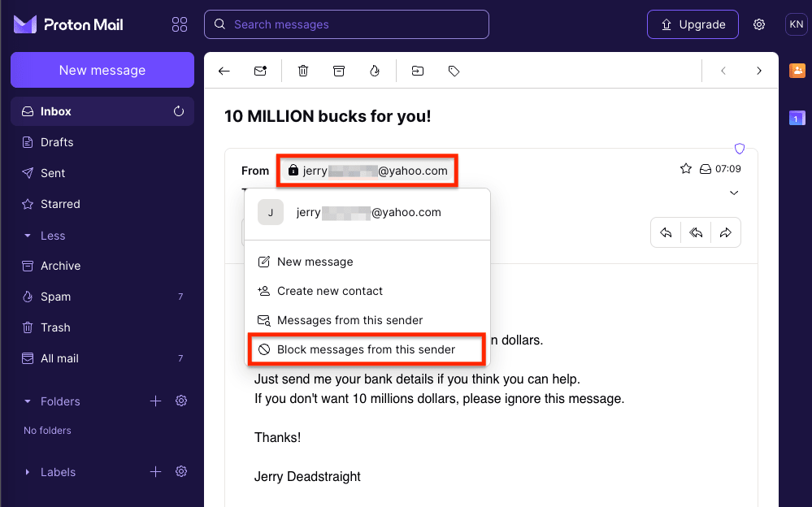Image resolution: width=812 pixels, height=507 pixels.
Task: Click the Search messages field
Action: [x=345, y=24]
